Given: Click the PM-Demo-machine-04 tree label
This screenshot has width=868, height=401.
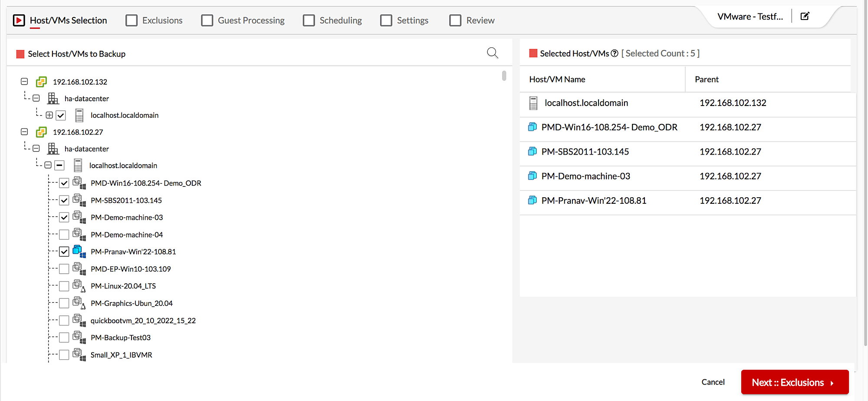Looking at the screenshot, I should click(x=127, y=235).
